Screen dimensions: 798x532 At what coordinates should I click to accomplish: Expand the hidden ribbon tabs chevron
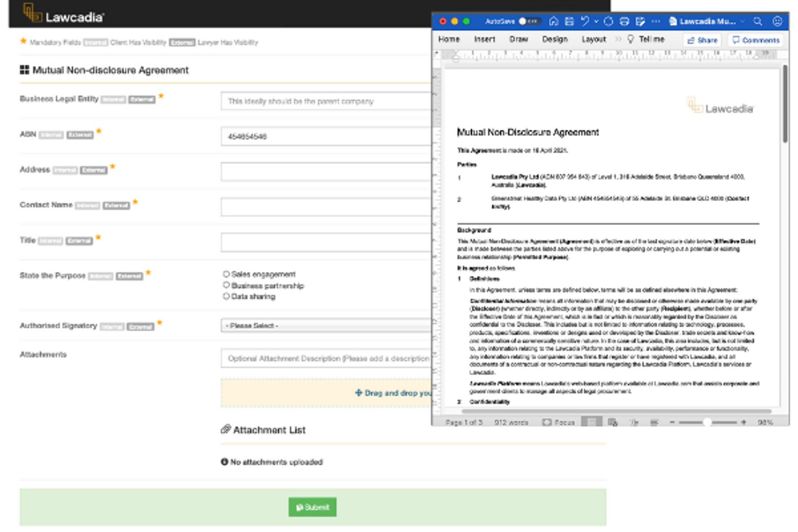[618, 39]
